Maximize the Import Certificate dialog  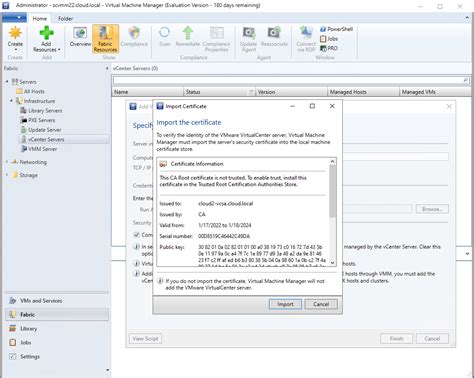312,106
